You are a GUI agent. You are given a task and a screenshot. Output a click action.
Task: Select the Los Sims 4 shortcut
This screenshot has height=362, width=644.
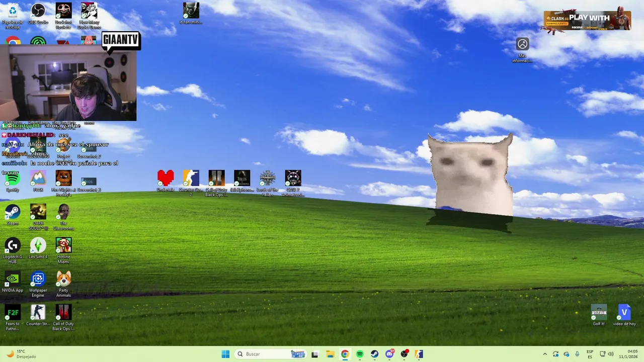click(38, 248)
